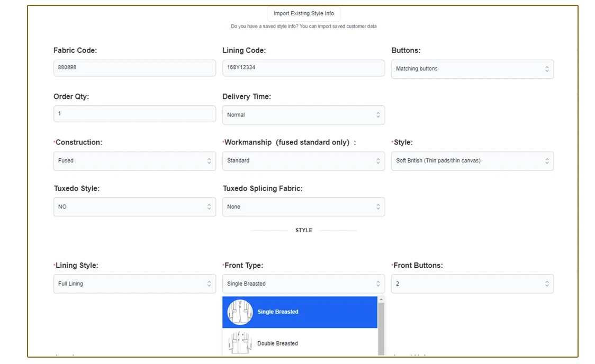This screenshot has width=595, height=364.
Task: Expand the Lining Style dropdown
Action: (x=134, y=284)
